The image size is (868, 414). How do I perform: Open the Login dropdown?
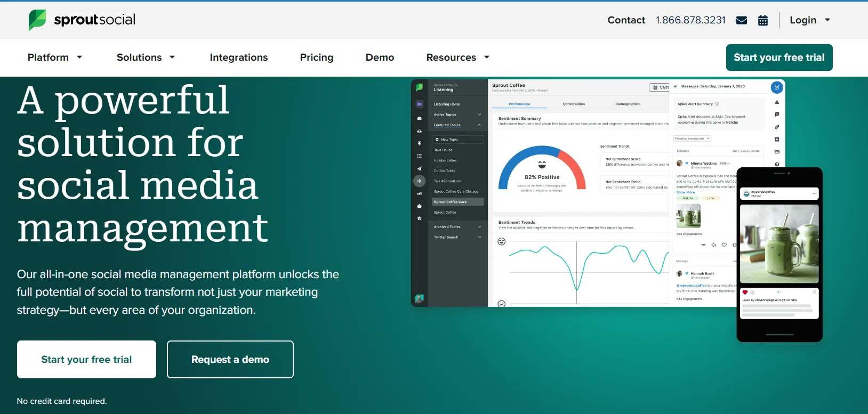pyautogui.click(x=810, y=20)
